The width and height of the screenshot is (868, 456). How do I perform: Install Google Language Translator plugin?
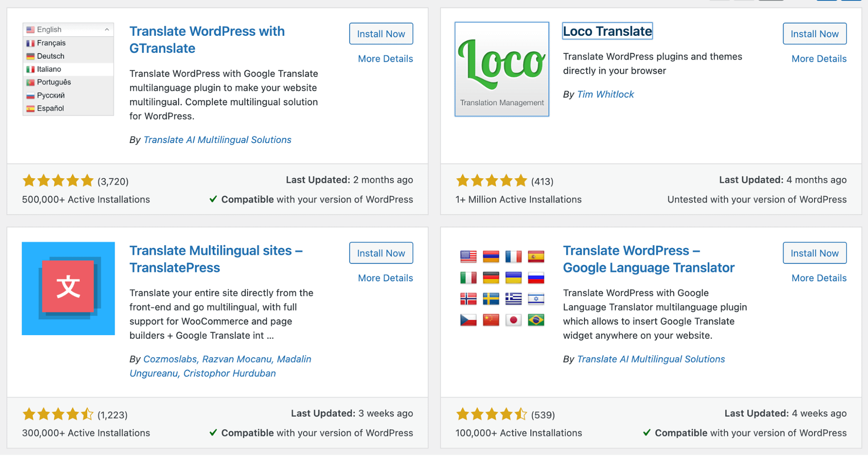click(x=814, y=253)
